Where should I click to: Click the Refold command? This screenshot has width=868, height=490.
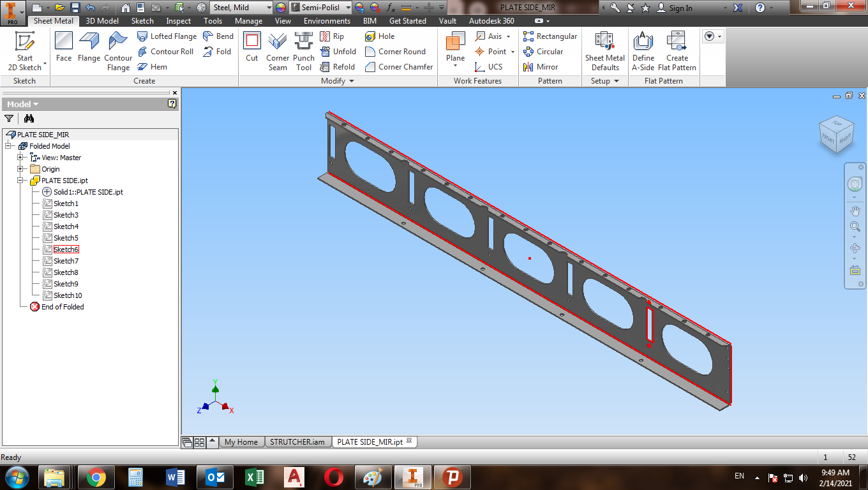337,67
